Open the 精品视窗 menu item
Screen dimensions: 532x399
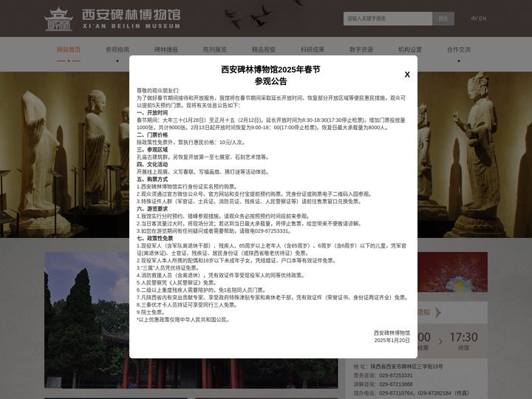point(264,50)
